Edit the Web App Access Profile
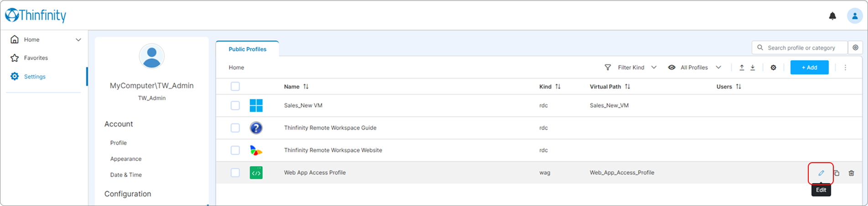 pos(821,173)
